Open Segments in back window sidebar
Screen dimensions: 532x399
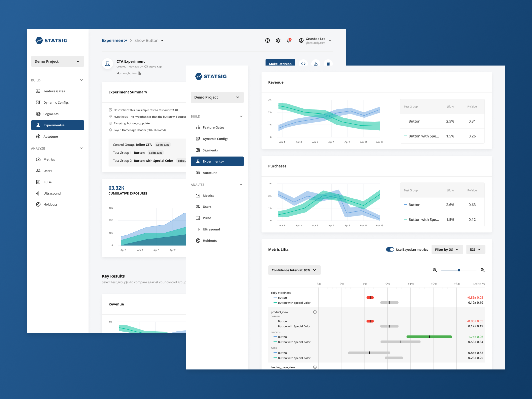coord(58,114)
